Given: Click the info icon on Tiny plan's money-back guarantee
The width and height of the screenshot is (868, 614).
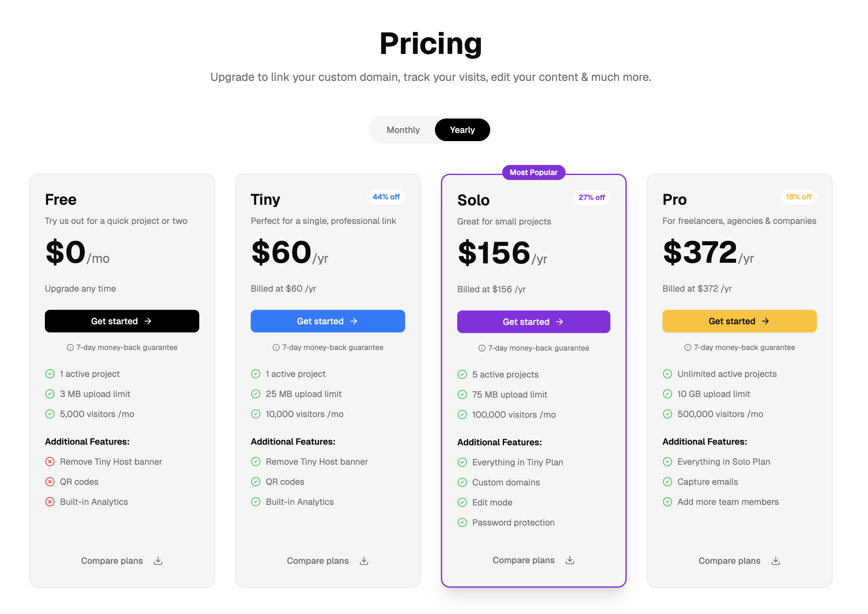Looking at the screenshot, I should coord(276,347).
